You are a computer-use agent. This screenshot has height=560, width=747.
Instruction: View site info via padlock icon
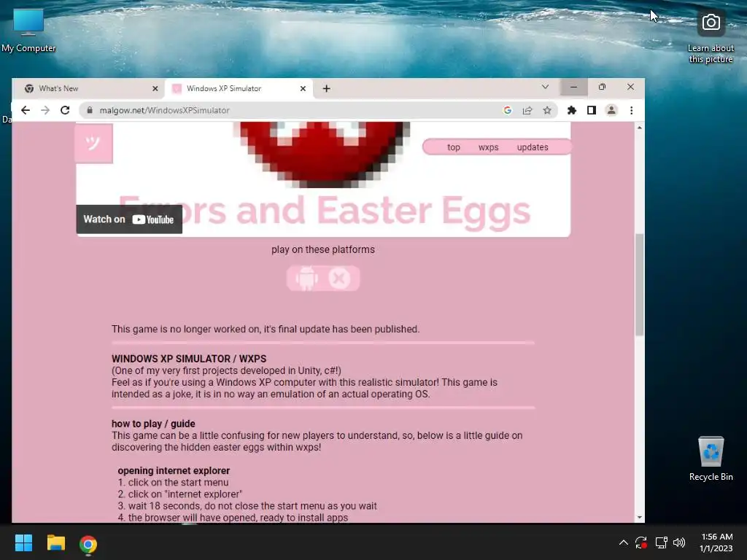click(x=89, y=111)
